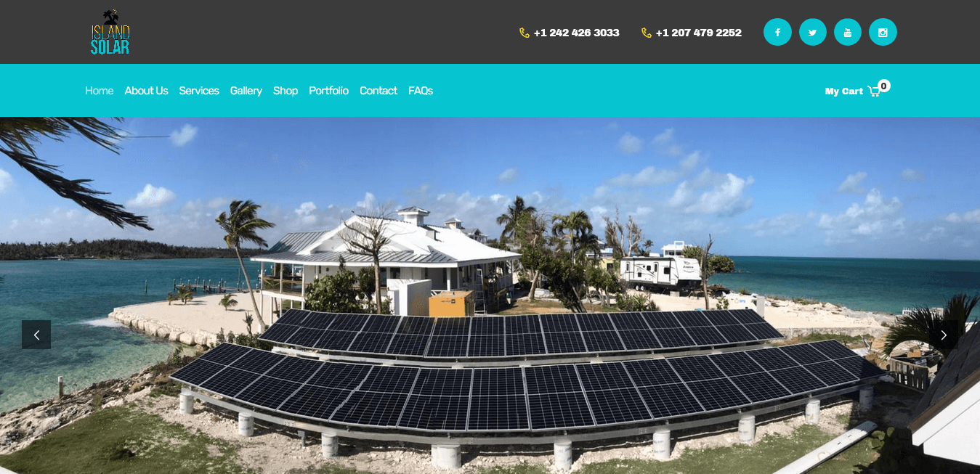980x474 pixels.
Task: Open the FAQs page
Action: tap(421, 91)
